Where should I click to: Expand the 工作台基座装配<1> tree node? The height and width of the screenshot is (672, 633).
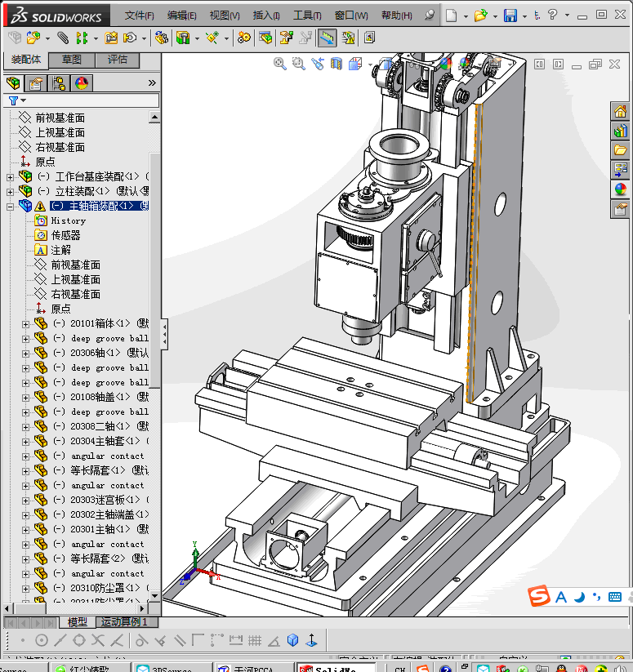coord(11,177)
